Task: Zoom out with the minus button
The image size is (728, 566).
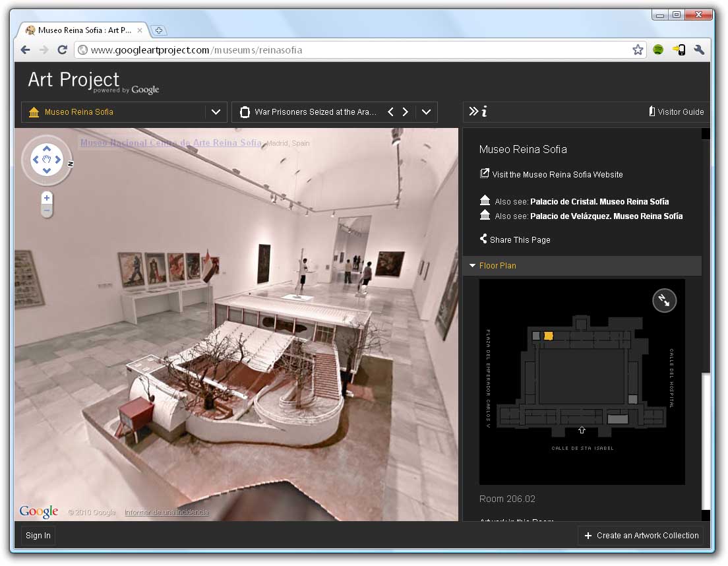Action: (x=47, y=211)
